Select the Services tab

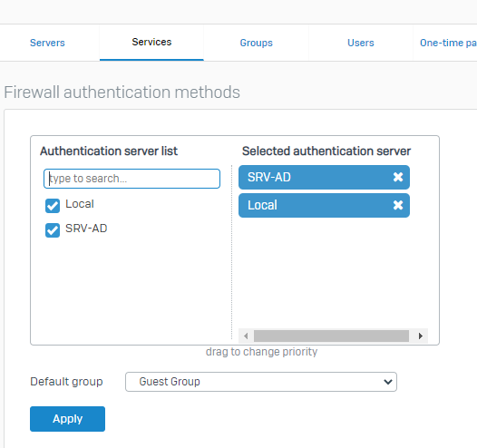[151, 43]
